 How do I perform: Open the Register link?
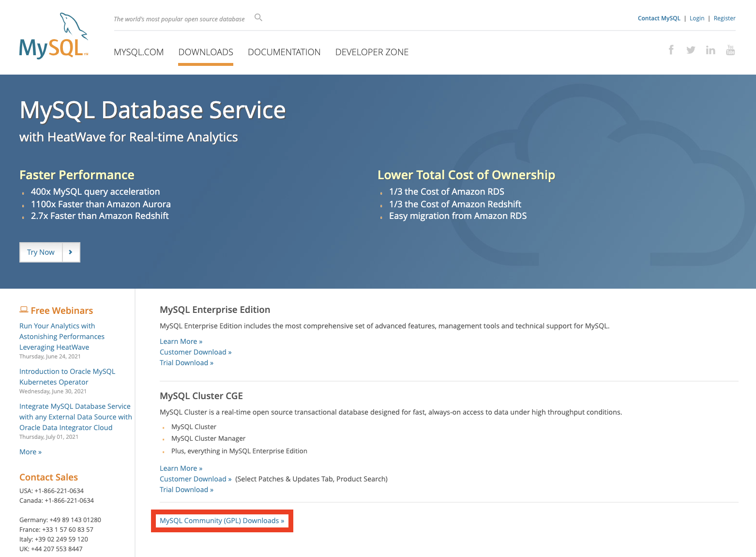(725, 18)
